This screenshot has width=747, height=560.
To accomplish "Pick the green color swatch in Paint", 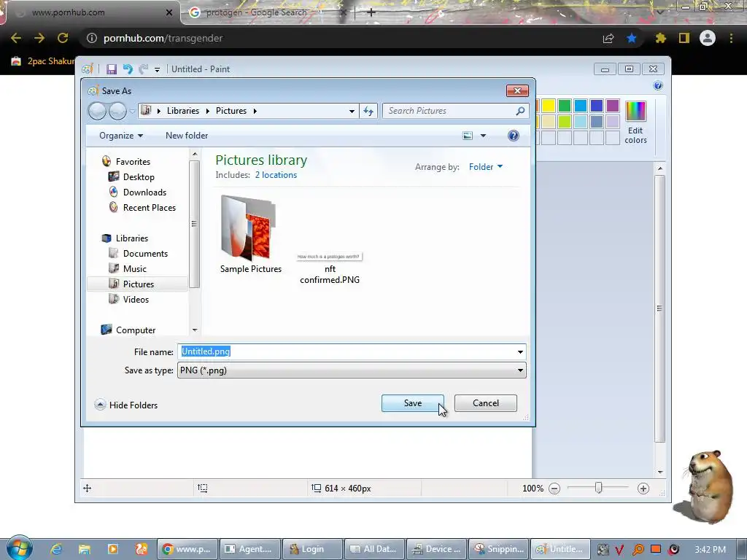I will point(565,106).
